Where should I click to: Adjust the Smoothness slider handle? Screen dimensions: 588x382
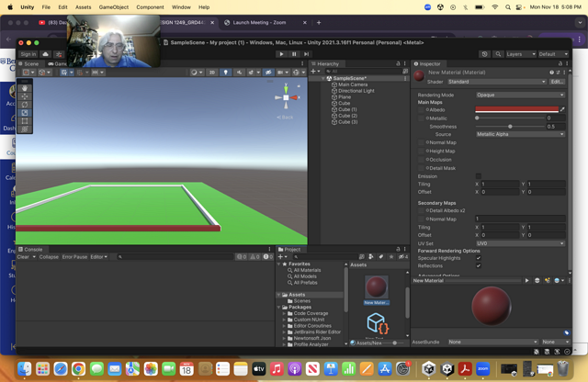(x=510, y=127)
